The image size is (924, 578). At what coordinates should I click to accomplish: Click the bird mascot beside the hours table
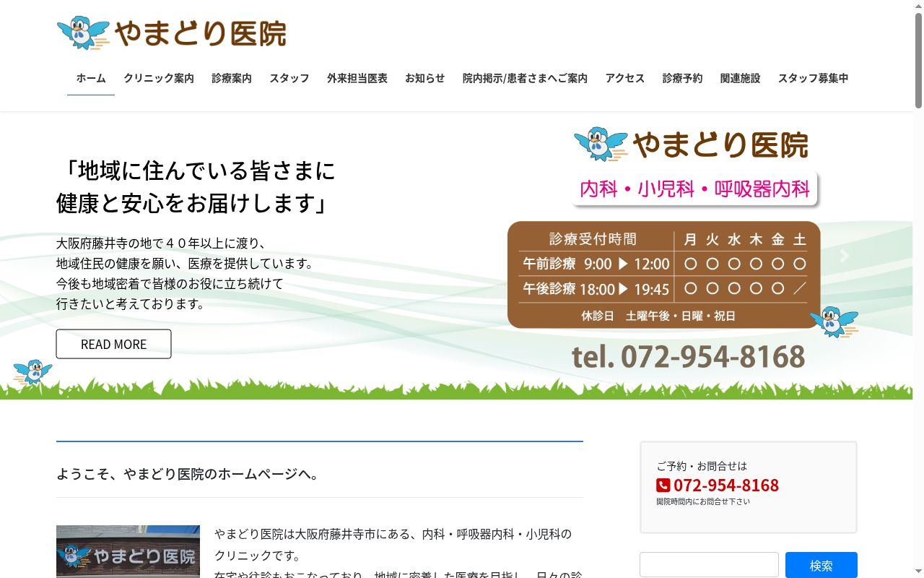[x=834, y=322]
